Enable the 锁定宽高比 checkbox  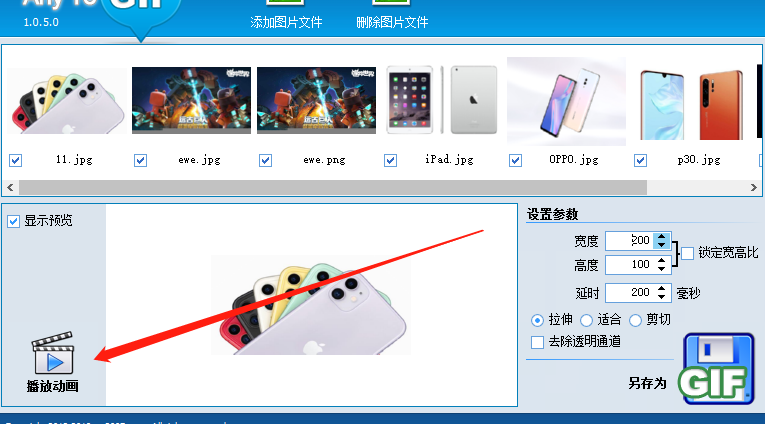pos(687,253)
